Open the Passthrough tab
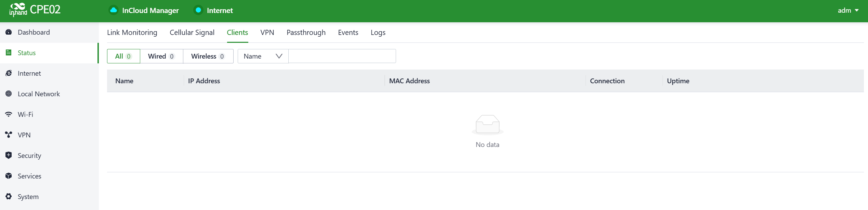868x210 pixels. (x=306, y=33)
